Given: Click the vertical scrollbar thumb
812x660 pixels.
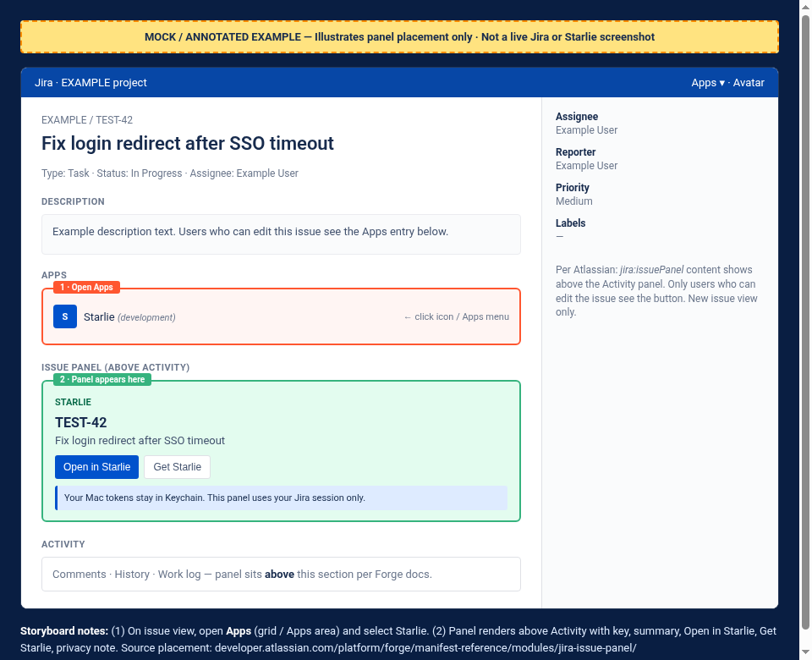Looking at the screenshot, I should (x=806, y=322).
